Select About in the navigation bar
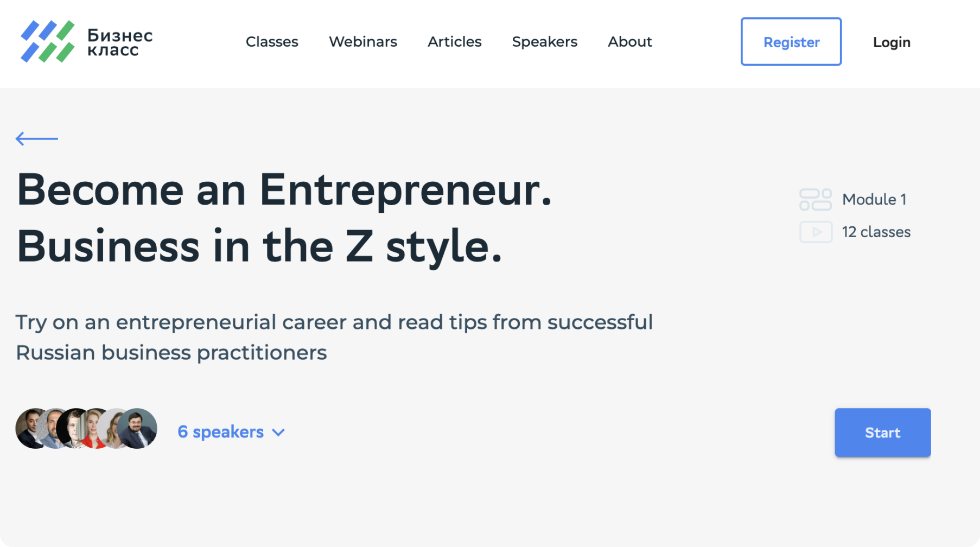 pyautogui.click(x=629, y=42)
